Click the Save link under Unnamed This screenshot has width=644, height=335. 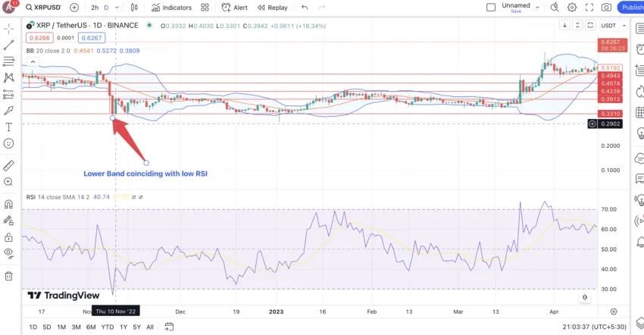click(516, 11)
